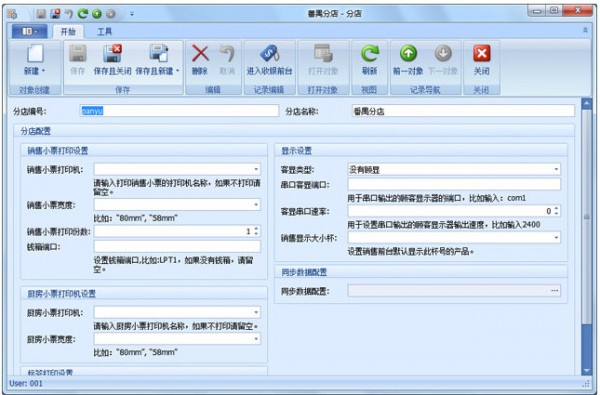Screen dimensions: 600x395
Task: Click the 分店名称 input field
Action: click(463, 111)
